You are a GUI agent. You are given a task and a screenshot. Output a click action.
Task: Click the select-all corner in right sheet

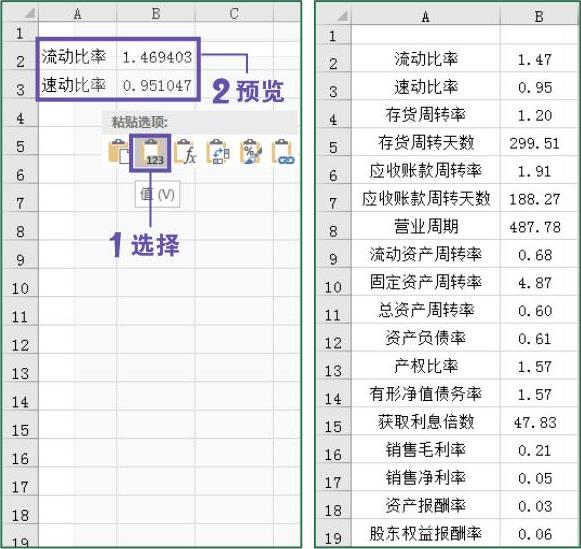tap(333, 16)
